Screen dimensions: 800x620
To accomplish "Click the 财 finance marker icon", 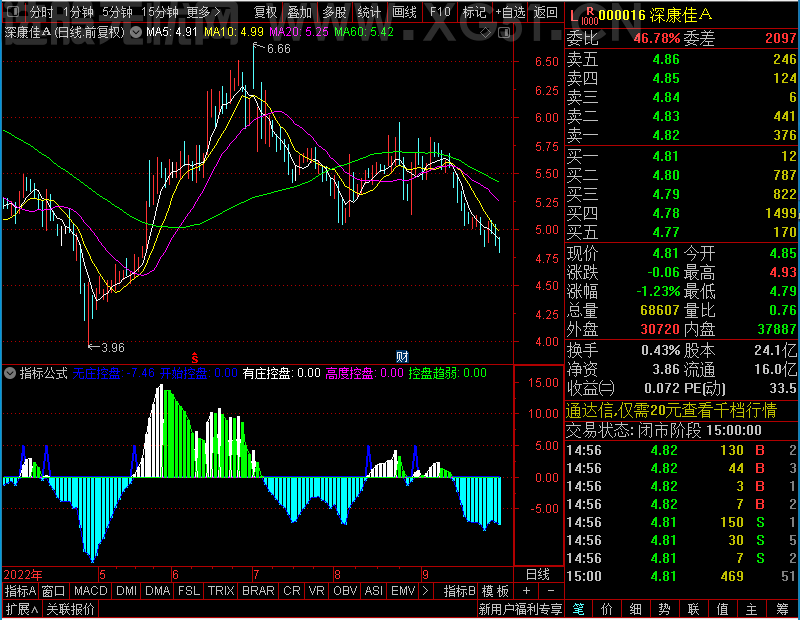I will point(403,357).
